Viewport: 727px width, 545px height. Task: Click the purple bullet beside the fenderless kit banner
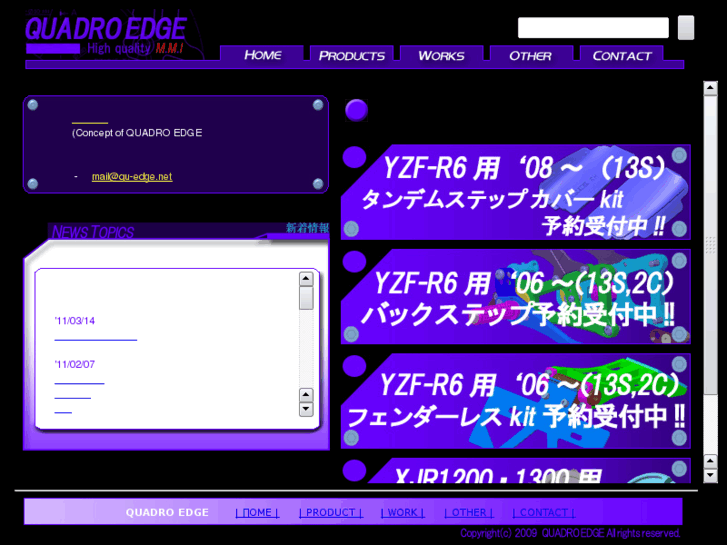[x=354, y=366]
